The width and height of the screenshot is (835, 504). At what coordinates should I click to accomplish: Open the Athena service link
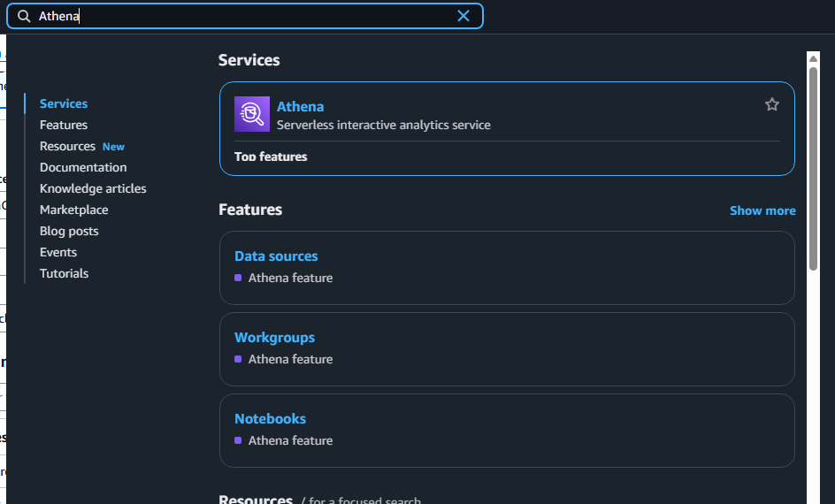[301, 106]
